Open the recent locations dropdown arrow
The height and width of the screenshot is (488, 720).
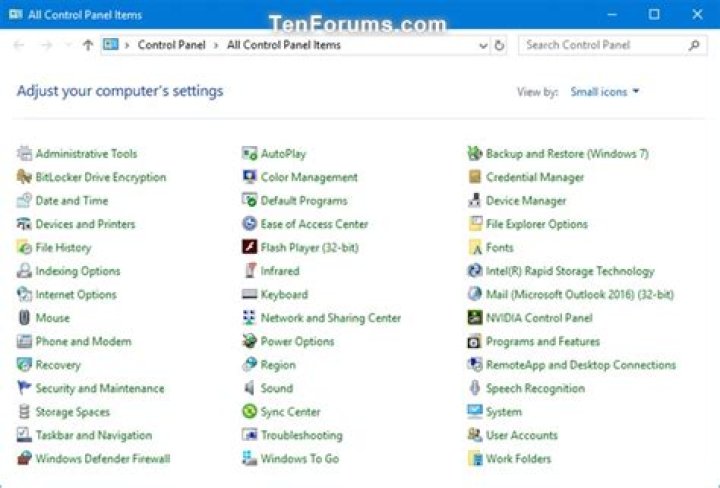click(68, 45)
